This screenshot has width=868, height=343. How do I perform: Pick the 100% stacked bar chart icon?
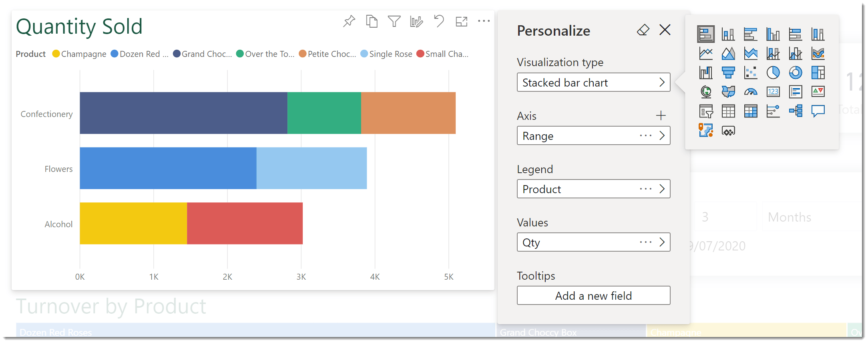[796, 34]
